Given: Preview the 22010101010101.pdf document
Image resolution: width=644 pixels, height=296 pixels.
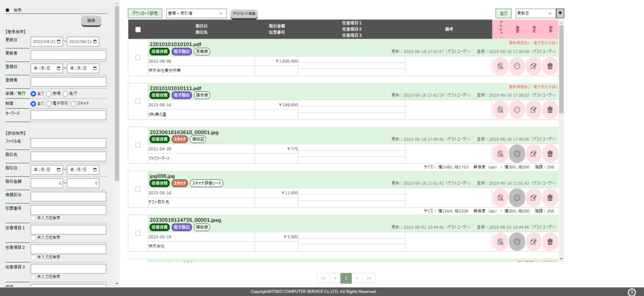Looking at the screenshot, I should [500, 66].
